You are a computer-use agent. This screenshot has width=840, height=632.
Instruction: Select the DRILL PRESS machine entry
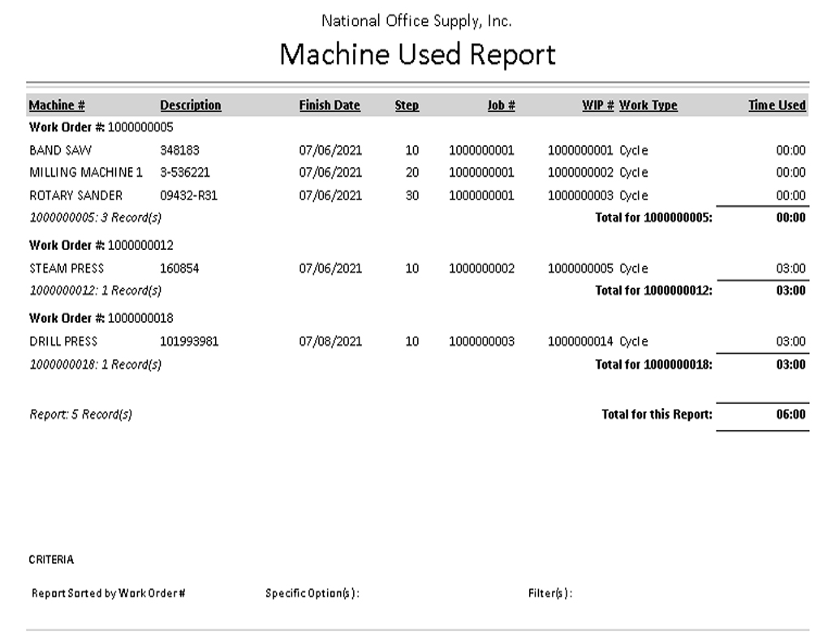(x=63, y=342)
